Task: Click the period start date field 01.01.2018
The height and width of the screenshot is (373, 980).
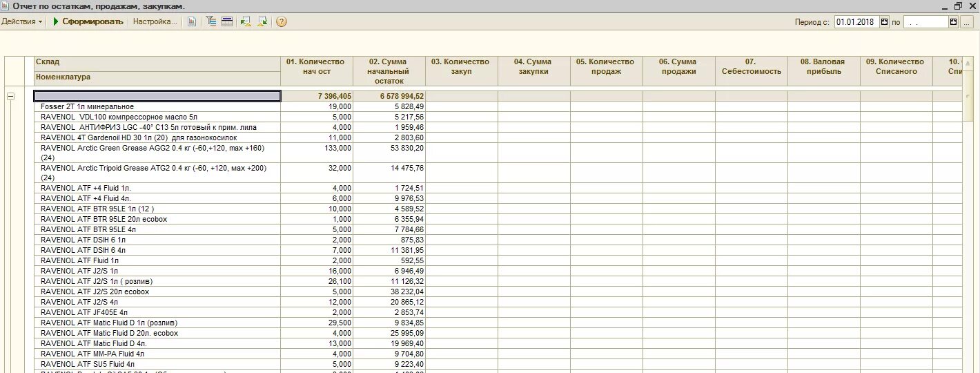Action: [x=856, y=21]
